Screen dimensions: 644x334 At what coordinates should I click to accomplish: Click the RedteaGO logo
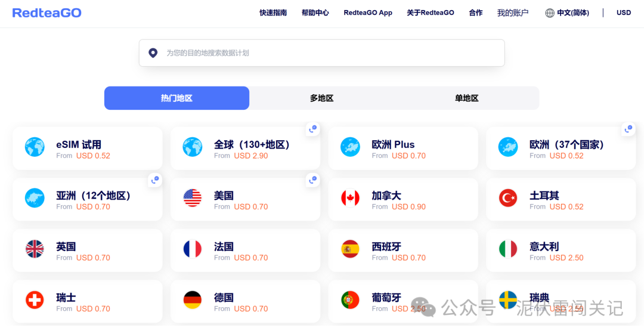(47, 13)
